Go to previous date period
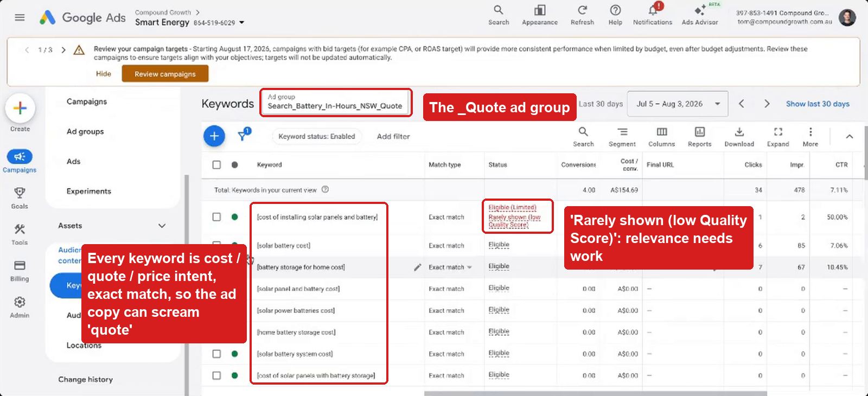The image size is (868, 396). (742, 104)
